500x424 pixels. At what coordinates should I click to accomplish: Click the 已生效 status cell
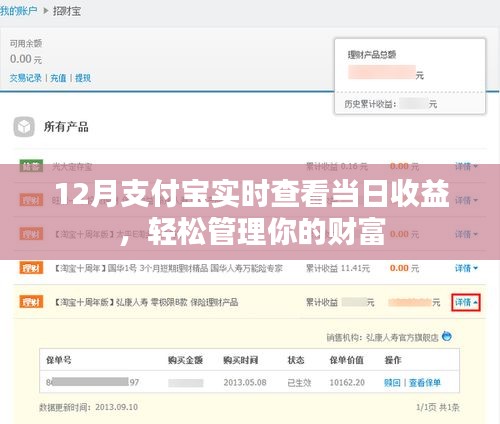[x=299, y=382]
